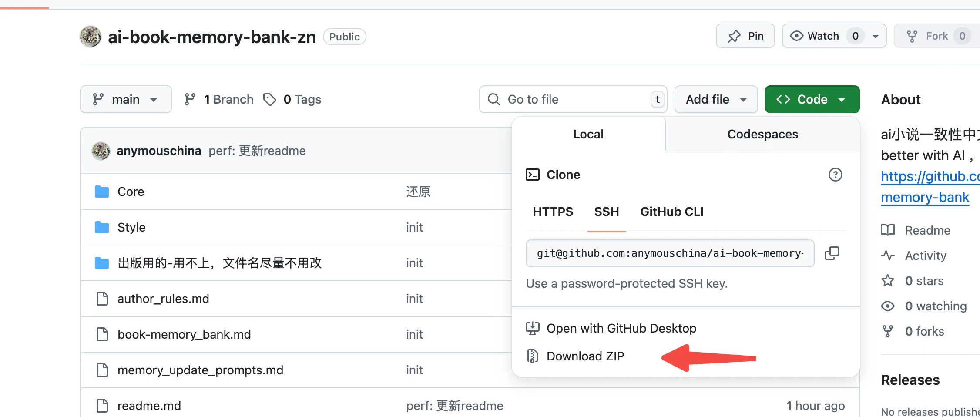Viewport: 980px width, 417px height.
Task: Open the 0 forks link
Action: 924,331
